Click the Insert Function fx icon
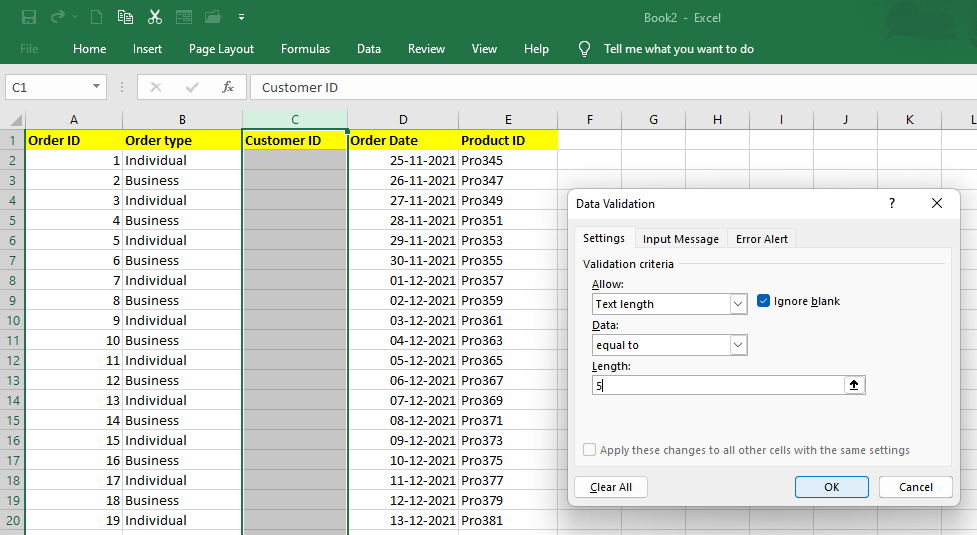This screenshot has width=977, height=535. [x=228, y=87]
